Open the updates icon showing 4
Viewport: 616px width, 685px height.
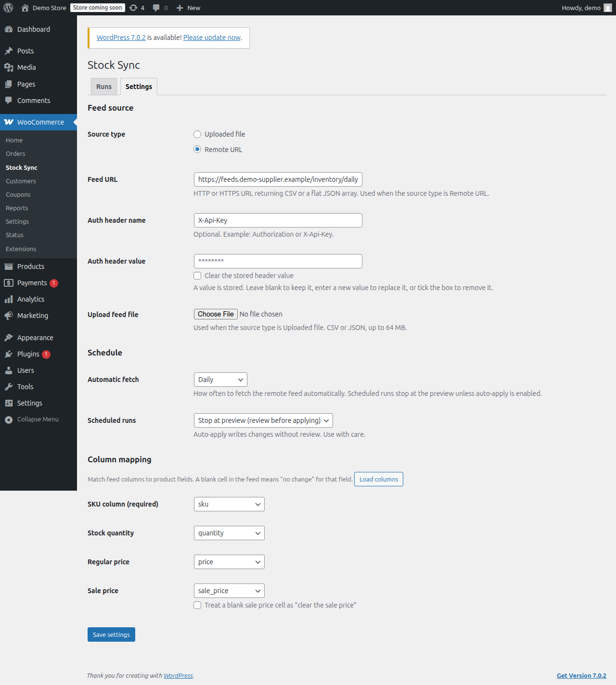(133, 8)
